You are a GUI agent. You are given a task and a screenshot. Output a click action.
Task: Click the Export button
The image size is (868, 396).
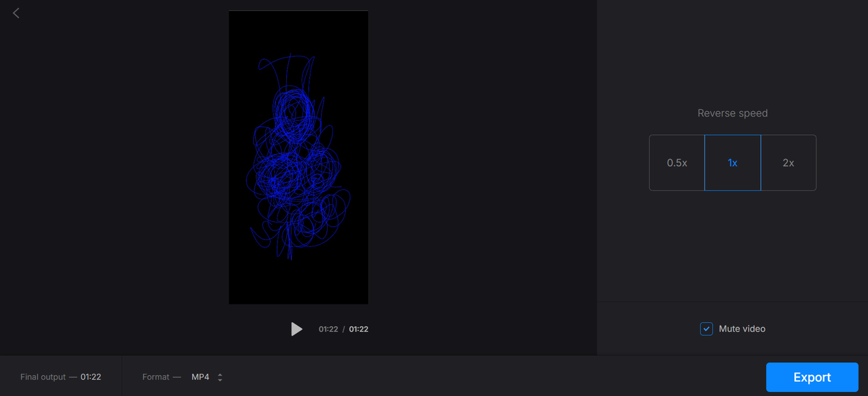[x=812, y=377]
